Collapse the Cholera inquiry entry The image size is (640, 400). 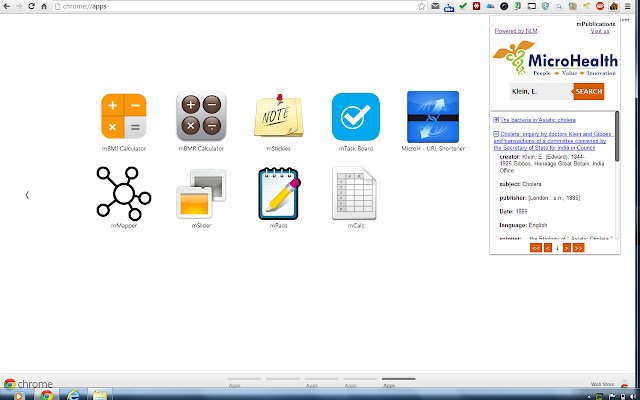pyautogui.click(x=496, y=133)
